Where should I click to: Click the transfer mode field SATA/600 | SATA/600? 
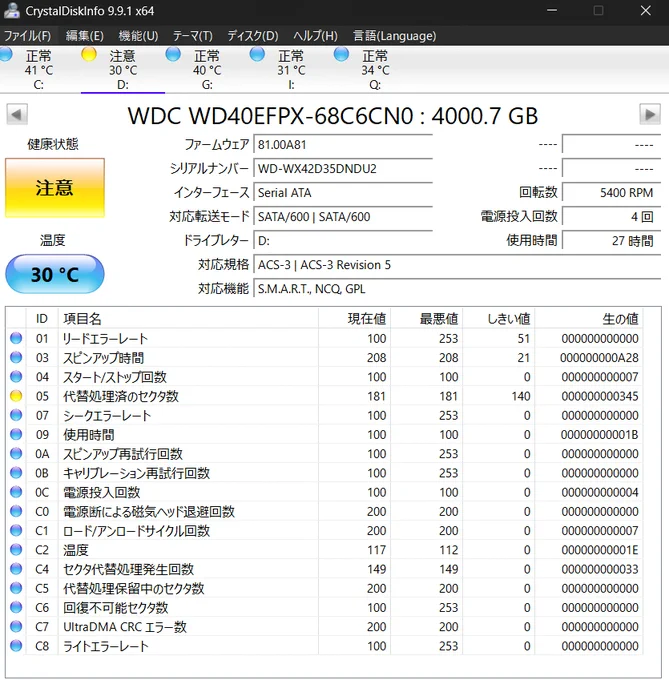(343, 216)
